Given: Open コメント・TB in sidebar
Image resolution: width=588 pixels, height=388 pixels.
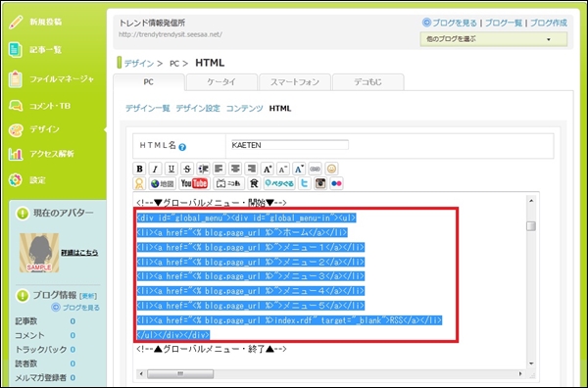Looking at the screenshot, I should coord(50,106).
